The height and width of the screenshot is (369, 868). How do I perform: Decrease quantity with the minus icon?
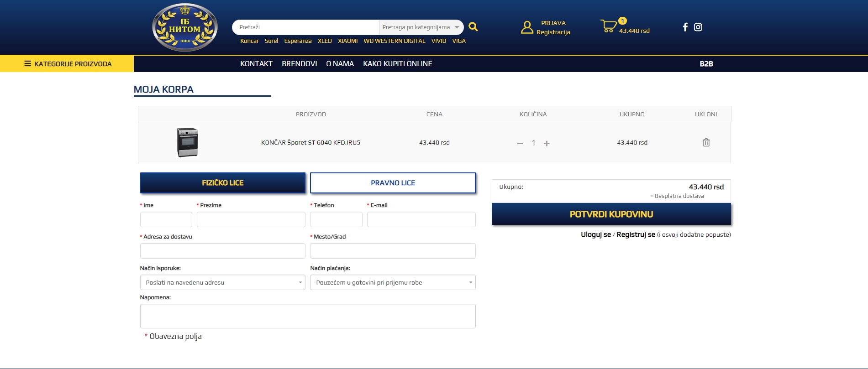[x=520, y=143]
